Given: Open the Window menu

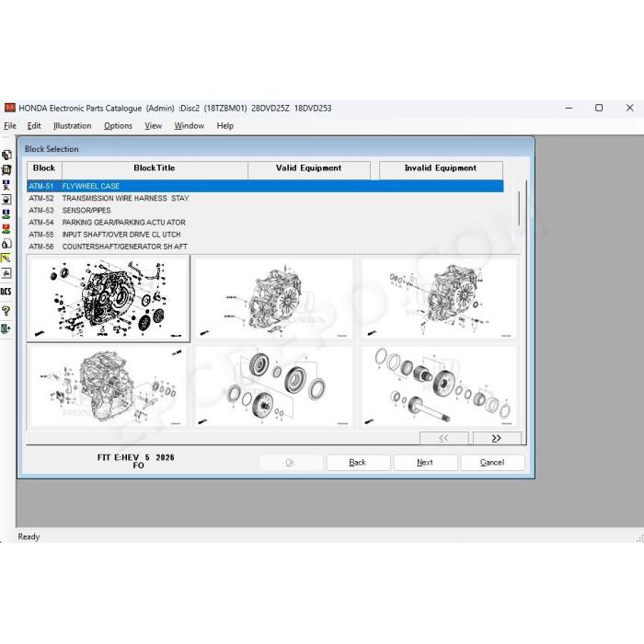Looking at the screenshot, I should click(x=189, y=126).
